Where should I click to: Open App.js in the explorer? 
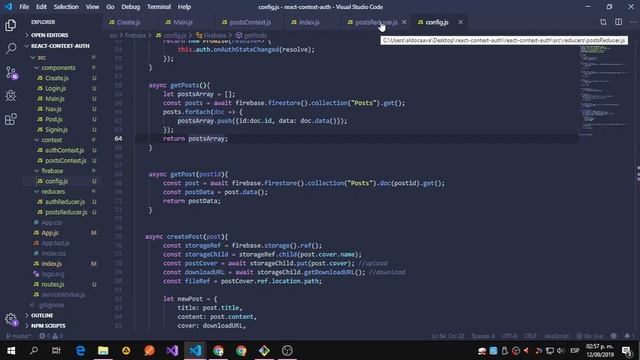coord(61,233)
